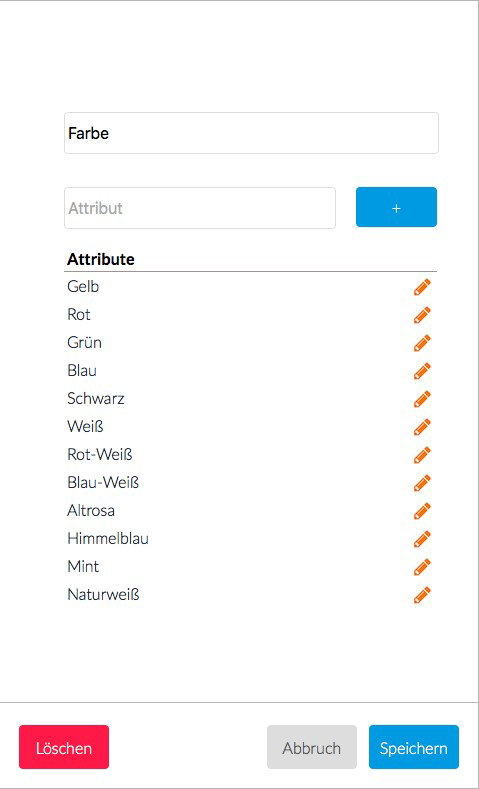The height and width of the screenshot is (789, 479).
Task: Click the edit pencil beside Schwarz
Action: pyautogui.click(x=422, y=399)
